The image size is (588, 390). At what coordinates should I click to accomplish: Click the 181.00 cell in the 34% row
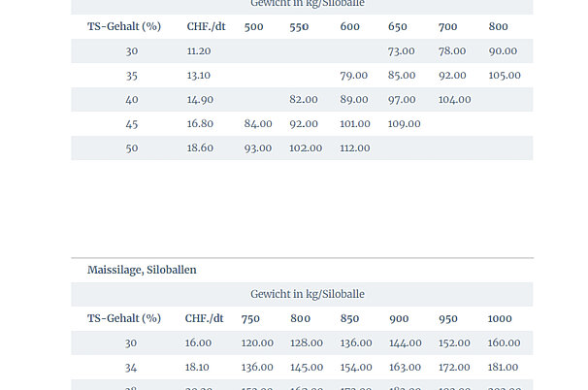[x=503, y=367]
